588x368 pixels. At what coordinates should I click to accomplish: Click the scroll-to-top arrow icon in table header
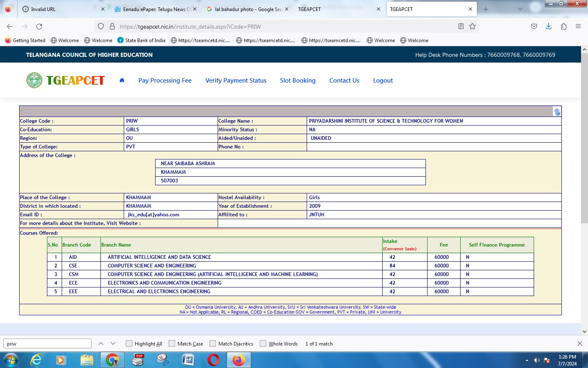point(557,112)
